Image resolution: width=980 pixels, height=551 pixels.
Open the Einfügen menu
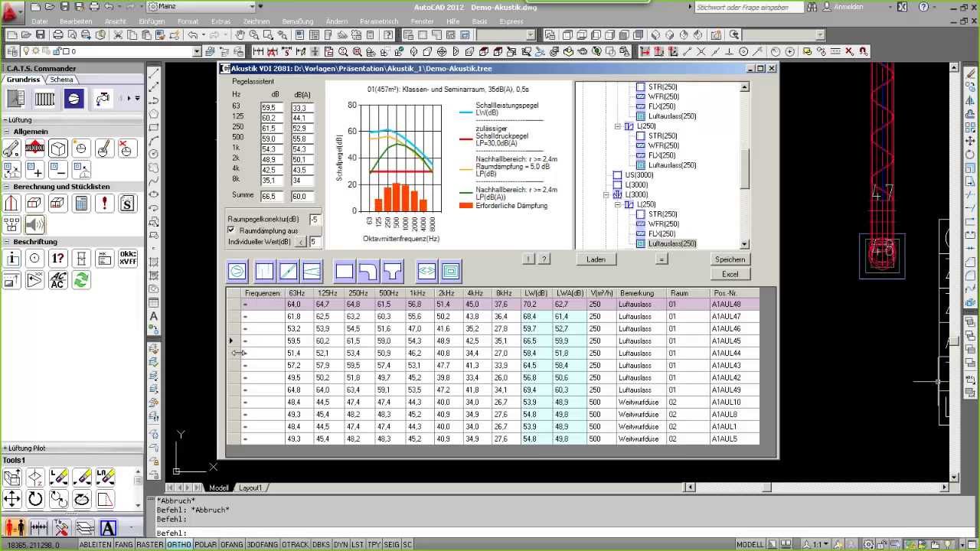click(152, 21)
